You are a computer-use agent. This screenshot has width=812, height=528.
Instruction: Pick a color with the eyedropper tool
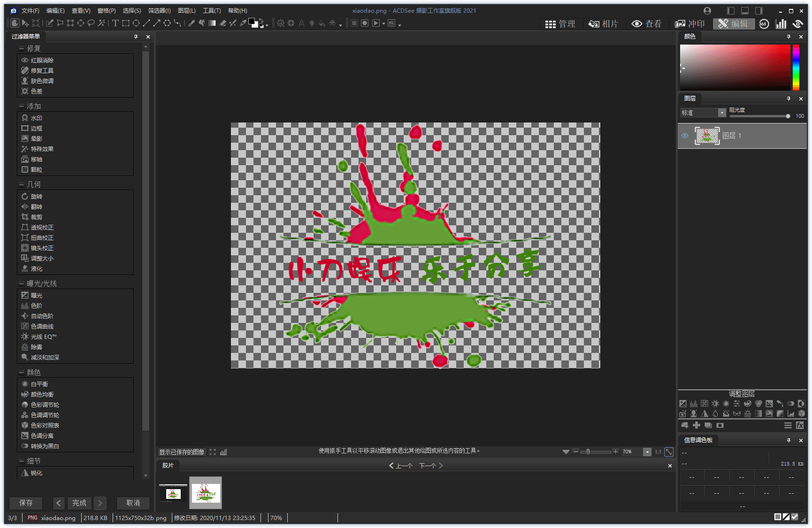click(243, 23)
